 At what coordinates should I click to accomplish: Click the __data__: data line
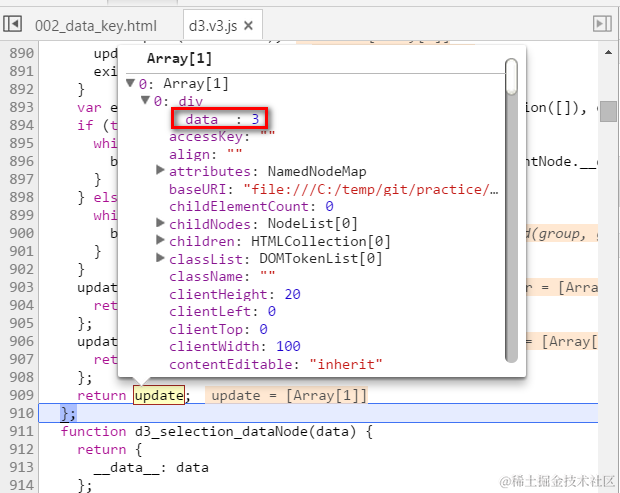click(151, 467)
